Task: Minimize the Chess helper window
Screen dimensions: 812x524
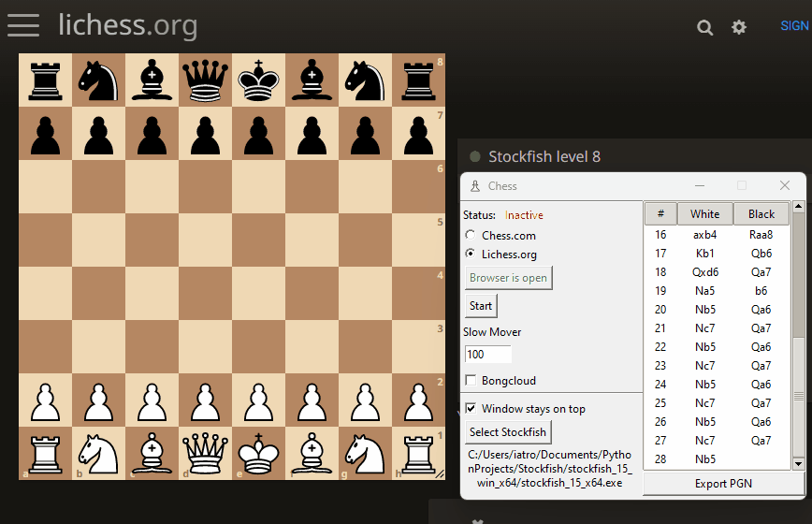Action: tap(700, 185)
